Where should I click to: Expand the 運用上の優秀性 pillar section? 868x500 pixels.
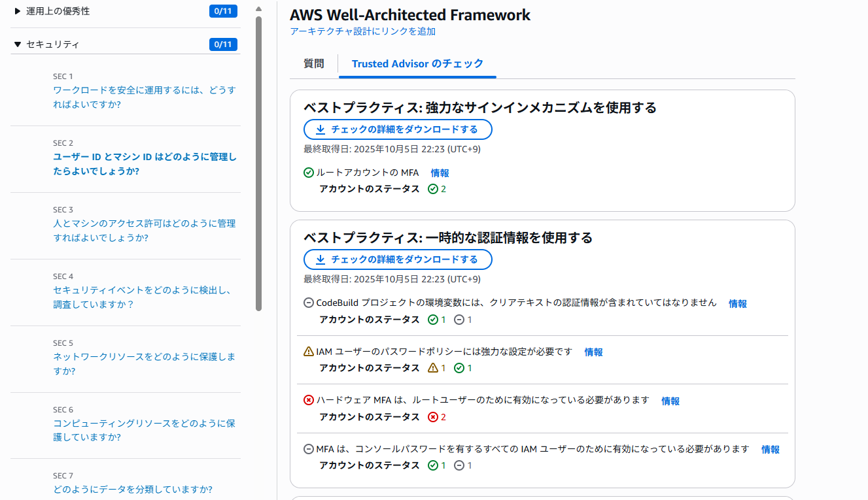(18, 11)
